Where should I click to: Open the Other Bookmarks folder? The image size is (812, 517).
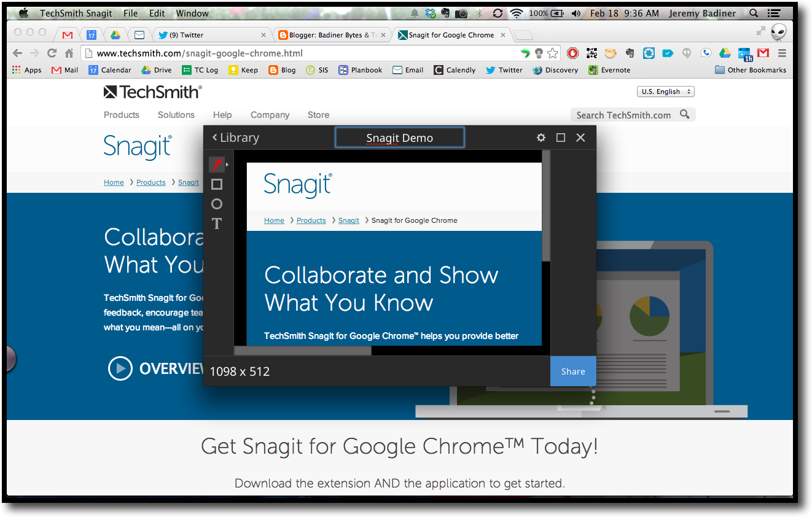[751, 70]
